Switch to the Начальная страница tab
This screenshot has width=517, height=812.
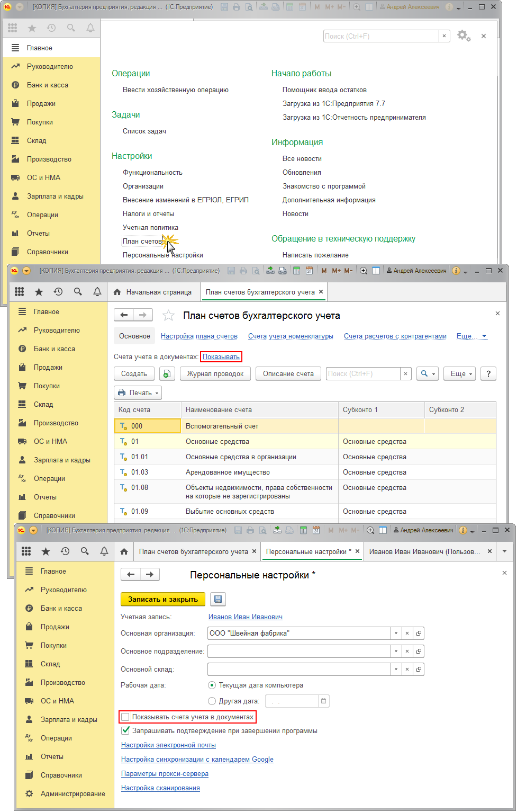[x=153, y=292]
